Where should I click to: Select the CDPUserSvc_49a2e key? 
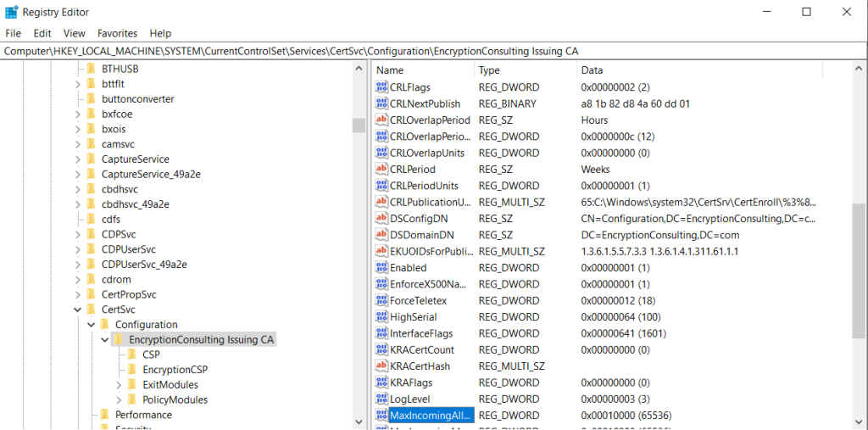click(144, 265)
